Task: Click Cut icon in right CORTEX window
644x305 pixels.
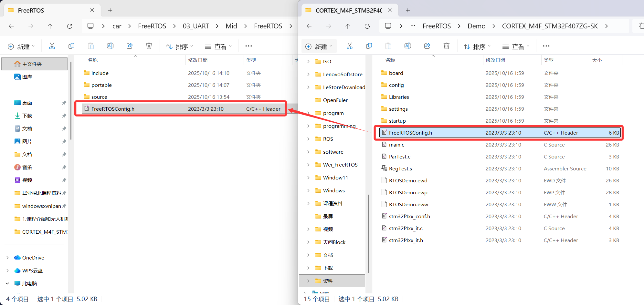Action: point(350,46)
